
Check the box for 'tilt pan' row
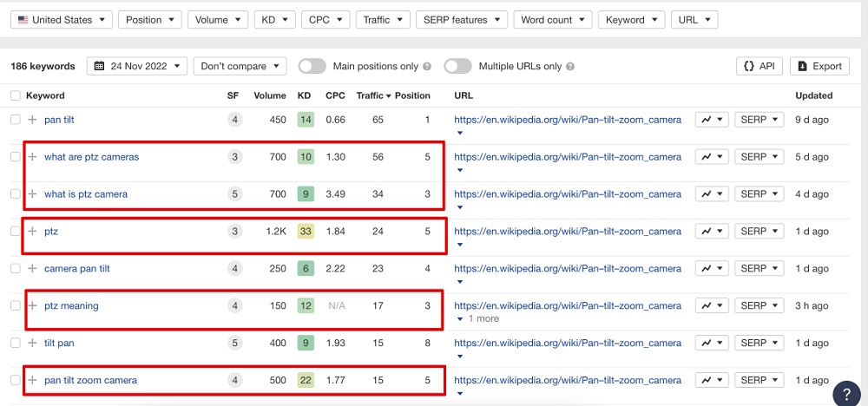[16, 343]
